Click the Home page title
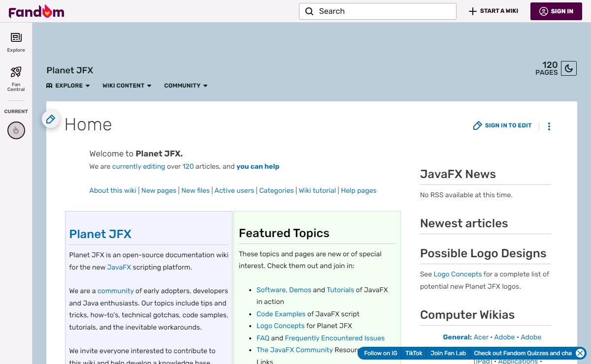 88,124
